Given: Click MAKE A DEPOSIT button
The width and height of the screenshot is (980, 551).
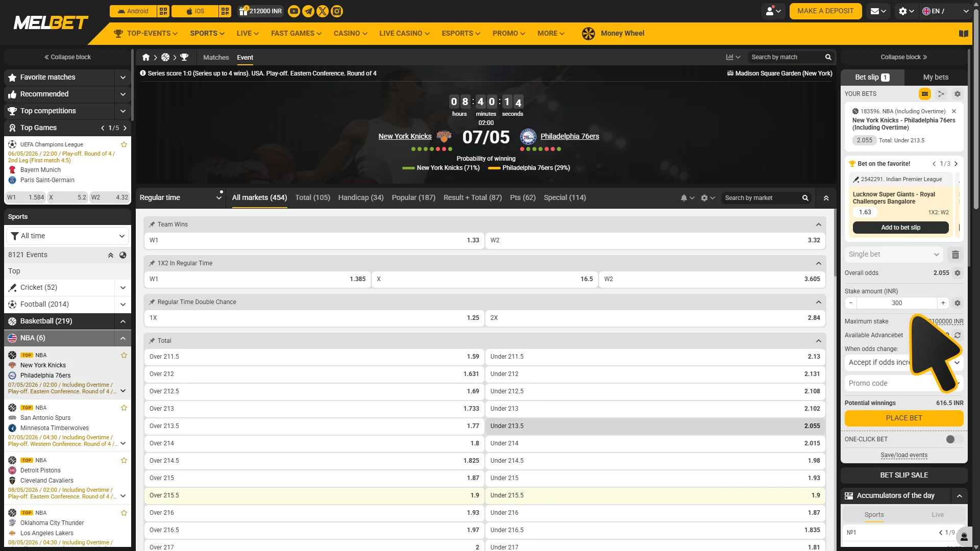Looking at the screenshot, I should (x=825, y=11).
